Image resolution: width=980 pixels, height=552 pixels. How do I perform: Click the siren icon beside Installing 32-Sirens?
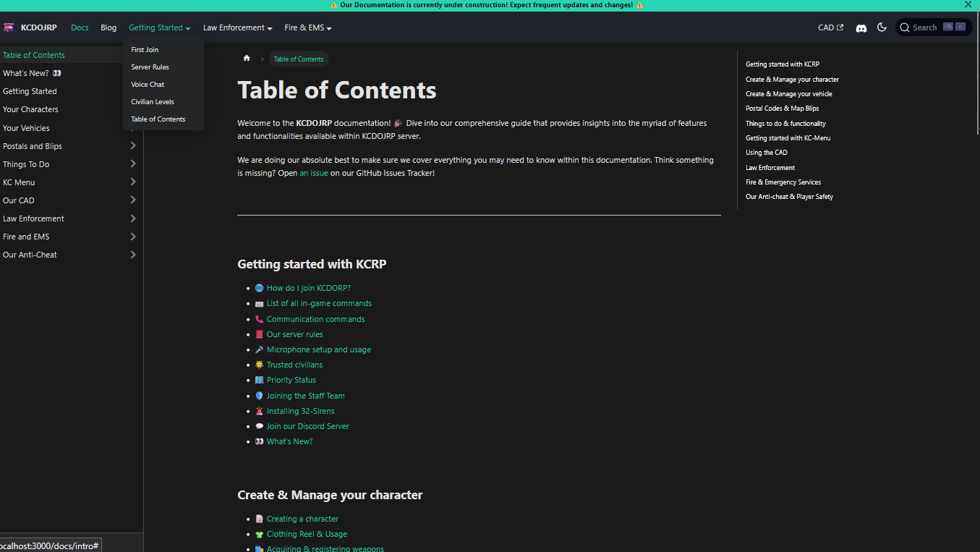tap(258, 410)
